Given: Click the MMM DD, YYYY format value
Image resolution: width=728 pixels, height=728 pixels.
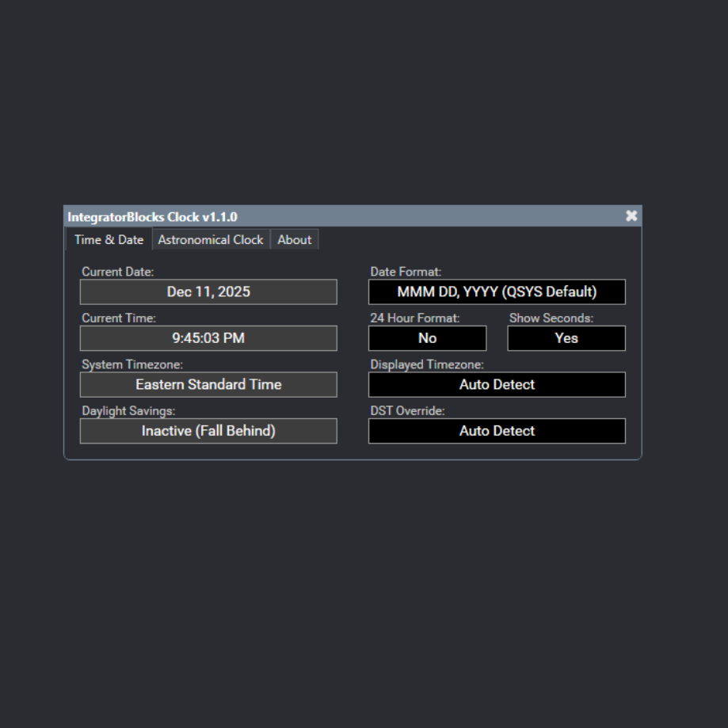Looking at the screenshot, I should (497, 292).
